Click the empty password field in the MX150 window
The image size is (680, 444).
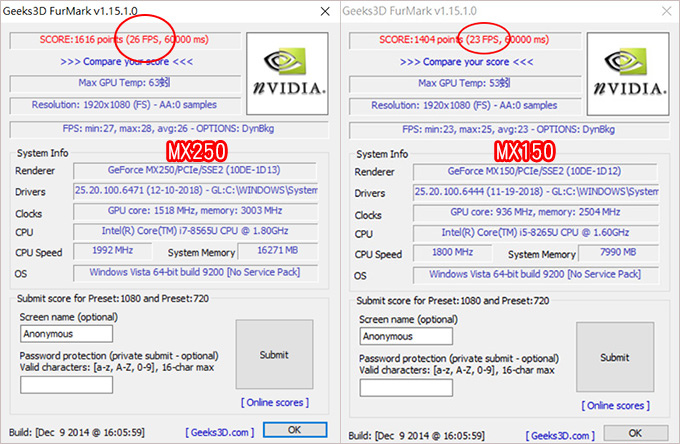pos(406,388)
